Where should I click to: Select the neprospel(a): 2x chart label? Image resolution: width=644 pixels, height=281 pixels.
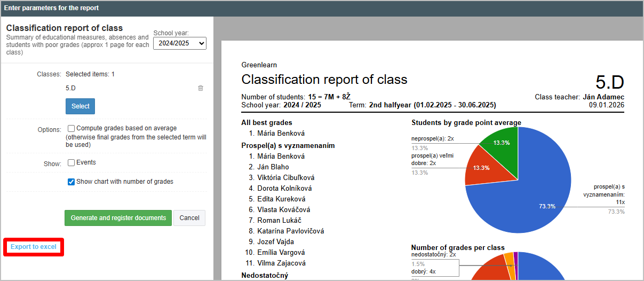[x=432, y=138]
